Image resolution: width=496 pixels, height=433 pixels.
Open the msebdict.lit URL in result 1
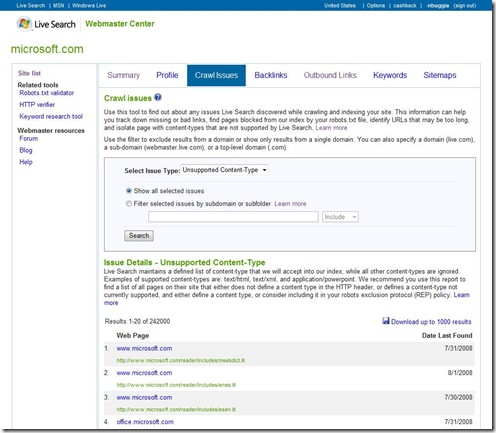point(181,360)
